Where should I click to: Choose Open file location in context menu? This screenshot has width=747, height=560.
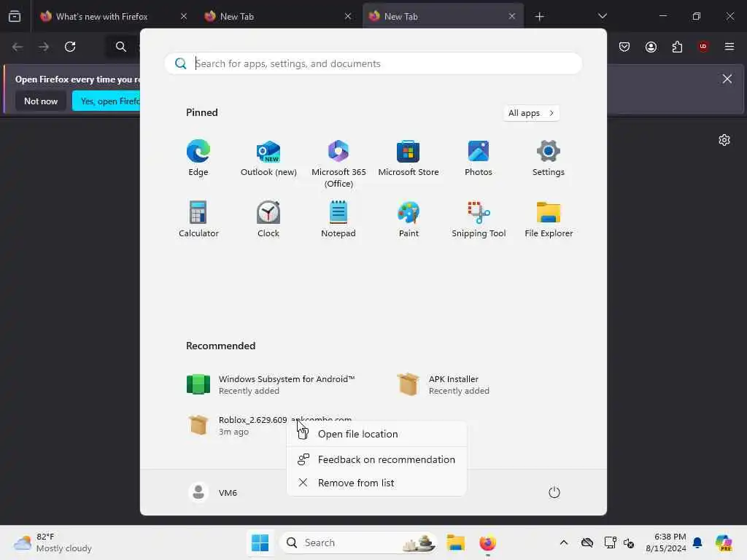point(376,434)
